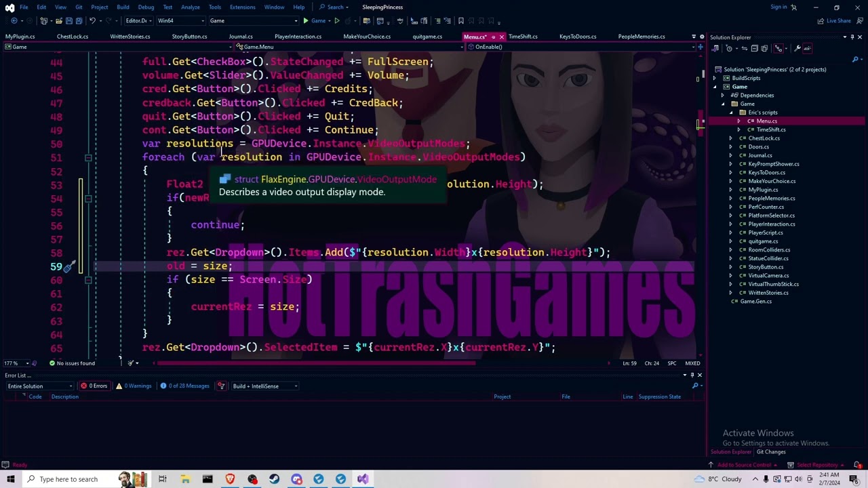868x488 pixels.
Task: Open File Explorer from taskbar
Action: pyautogui.click(x=185, y=479)
